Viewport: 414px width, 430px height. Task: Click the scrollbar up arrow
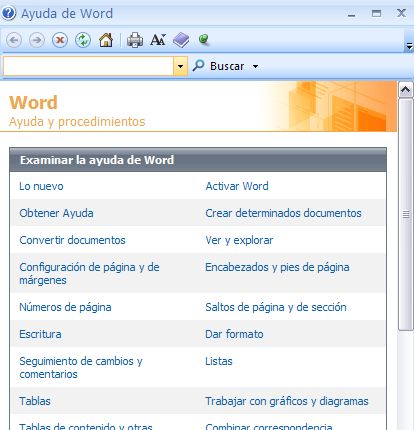coord(405,90)
